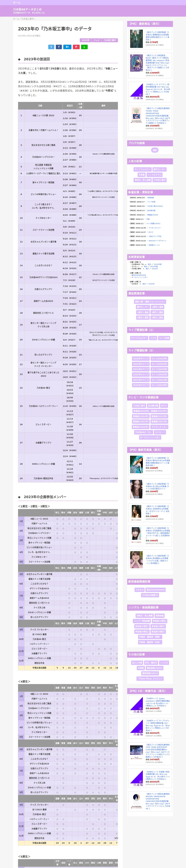Share the article via the Twitter icon
186x868 pixels.
click(51, 47)
